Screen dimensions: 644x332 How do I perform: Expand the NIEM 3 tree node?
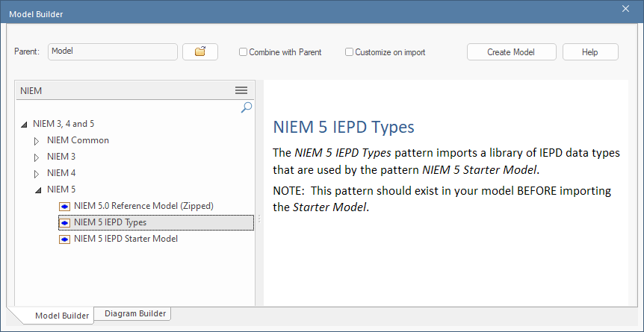click(37, 157)
